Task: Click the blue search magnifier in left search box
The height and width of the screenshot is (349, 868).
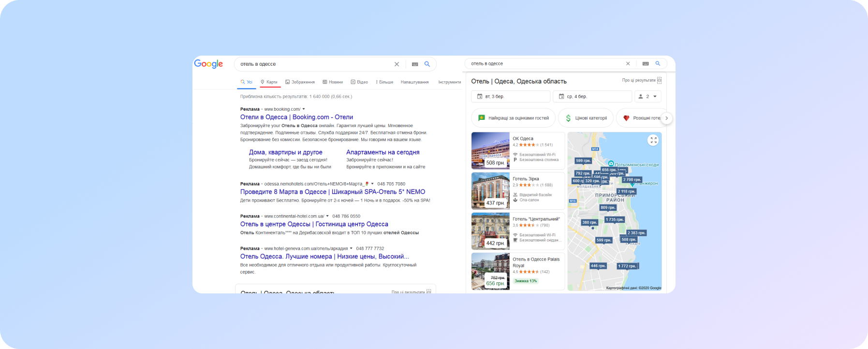Action: (427, 64)
